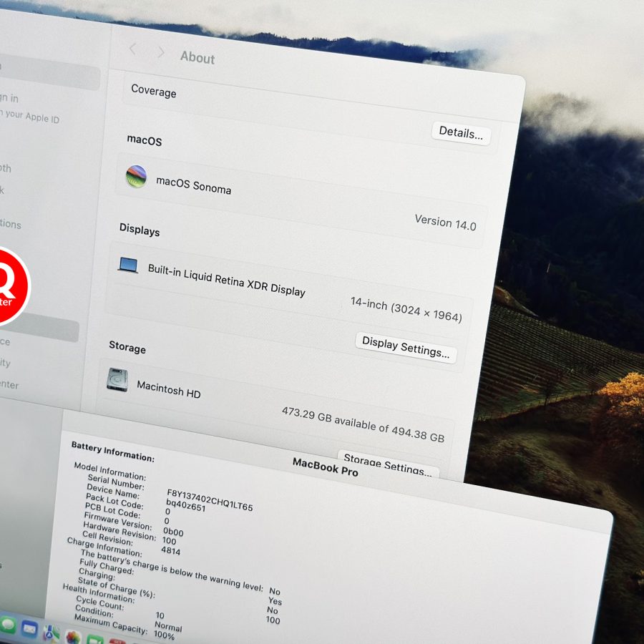This screenshot has width=644, height=644.
Task: Click the macOS Sonoma name
Action: (193, 185)
